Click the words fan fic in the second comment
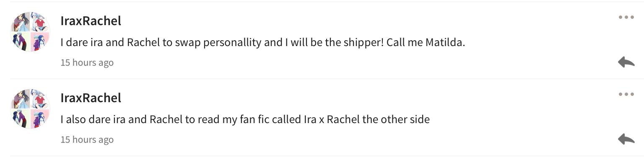644x157 pixels. [x=253, y=120]
